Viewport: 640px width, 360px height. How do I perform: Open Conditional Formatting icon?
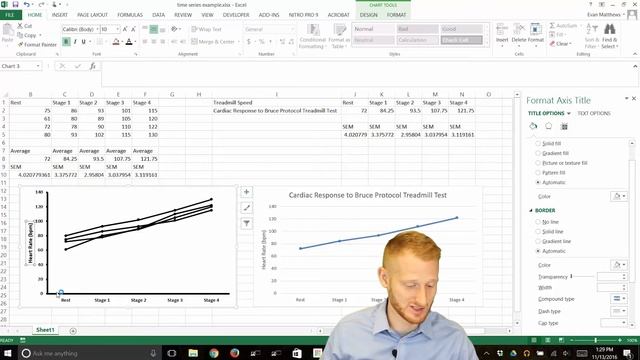pos(313,30)
